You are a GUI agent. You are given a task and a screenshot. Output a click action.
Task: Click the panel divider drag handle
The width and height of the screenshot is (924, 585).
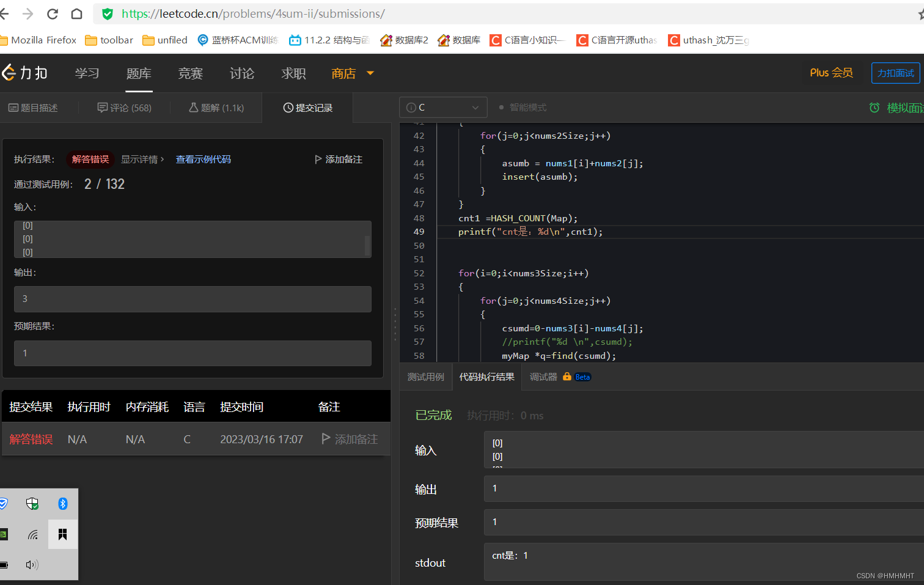(395, 324)
